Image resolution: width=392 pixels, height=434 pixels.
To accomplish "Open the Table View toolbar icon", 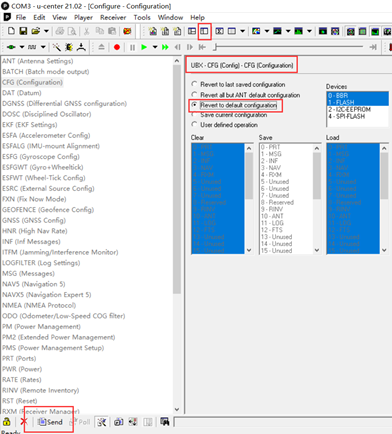I will [232, 31].
